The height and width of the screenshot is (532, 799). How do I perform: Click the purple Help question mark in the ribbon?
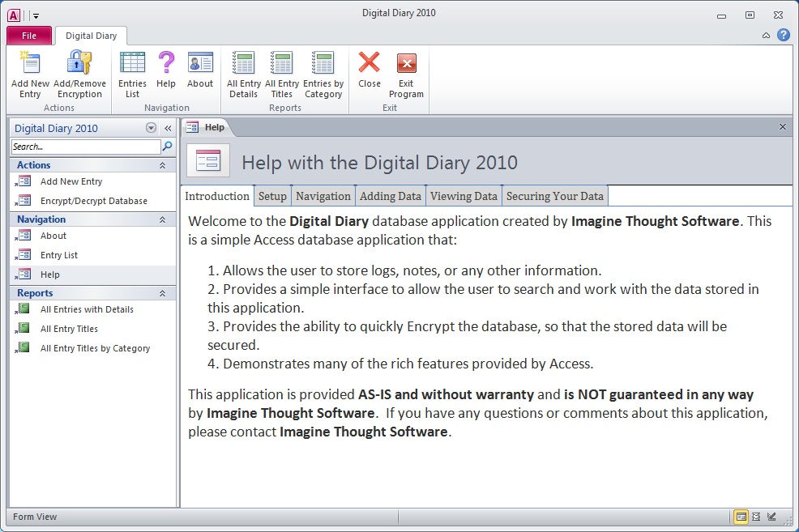coord(166,70)
